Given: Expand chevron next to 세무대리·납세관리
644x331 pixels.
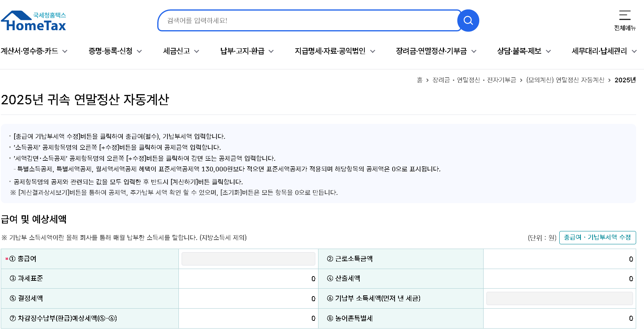Looking at the screenshot, I should click(634, 51).
